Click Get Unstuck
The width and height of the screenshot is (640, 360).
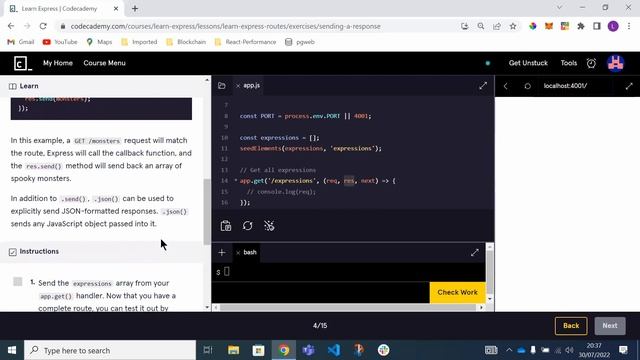click(x=528, y=63)
